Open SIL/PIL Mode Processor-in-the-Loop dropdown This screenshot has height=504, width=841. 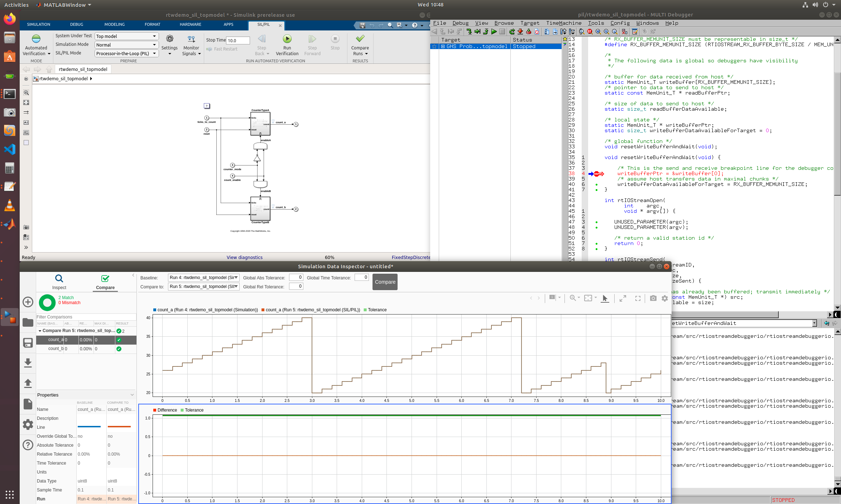coord(126,53)
